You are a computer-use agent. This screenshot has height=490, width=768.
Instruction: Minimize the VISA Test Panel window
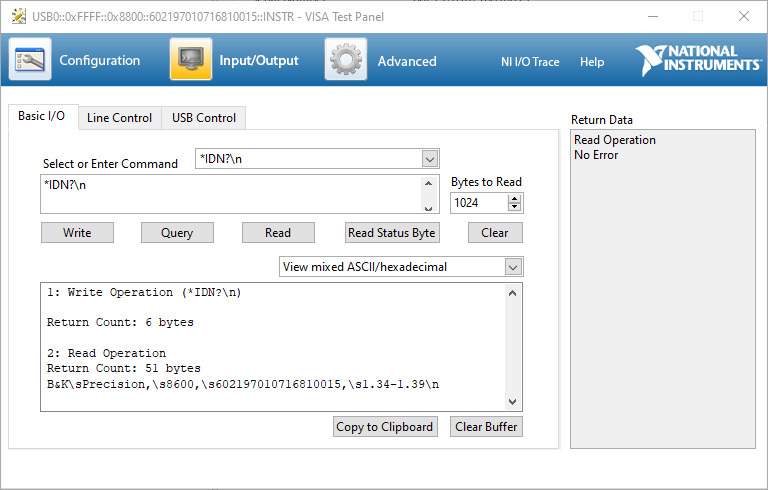point(653,16)
